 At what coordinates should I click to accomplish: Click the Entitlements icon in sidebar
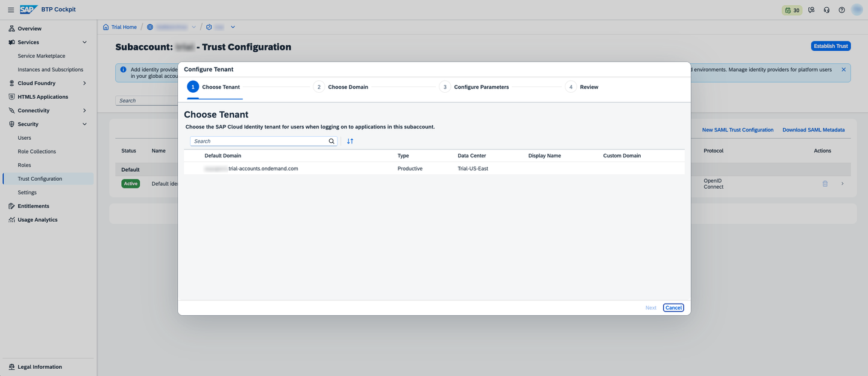[12, 206]
